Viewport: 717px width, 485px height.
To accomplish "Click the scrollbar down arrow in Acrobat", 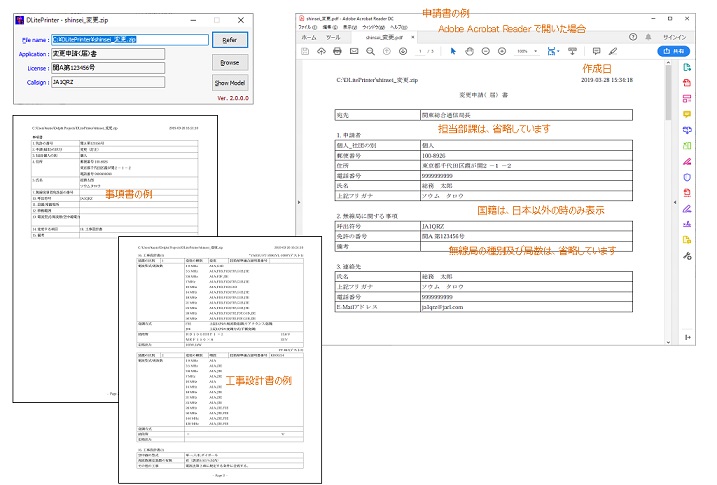I will click(668, 342).
